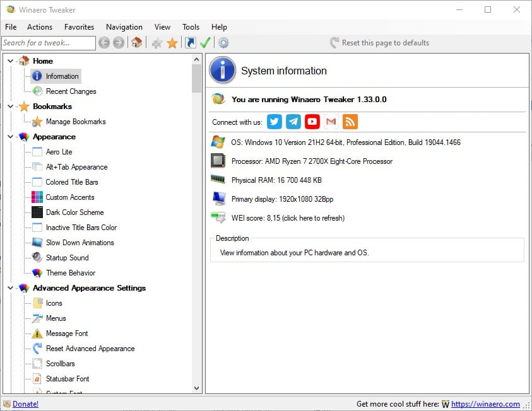
Task: Collapse the Appearance tree node
Action: coord(11,137)
